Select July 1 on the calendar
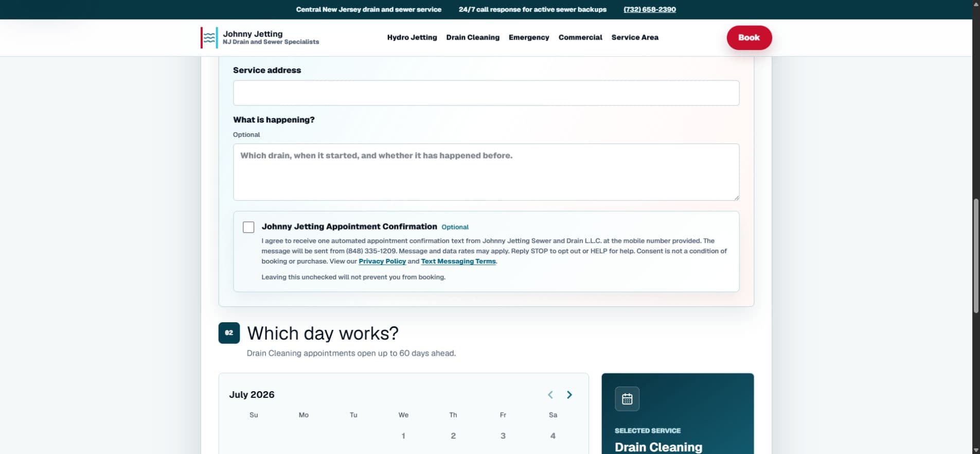The height and width of the screenshot is (454, 980). click(403, 436)
